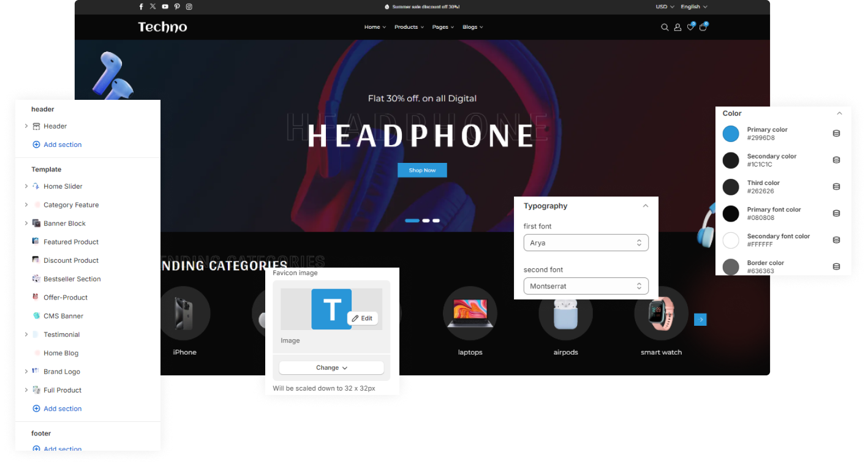Select the second slider pagination dot
868x466 pixels.
(426, 220)
